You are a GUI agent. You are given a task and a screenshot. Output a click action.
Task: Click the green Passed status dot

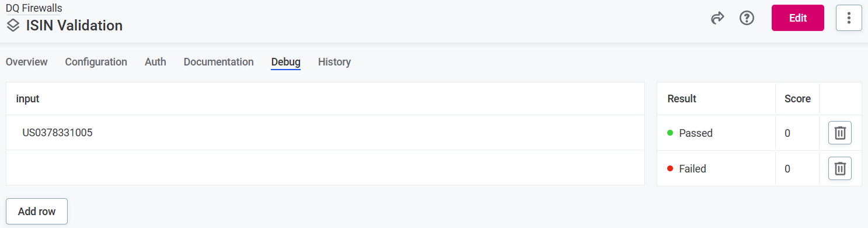click(x=670, y=133)
